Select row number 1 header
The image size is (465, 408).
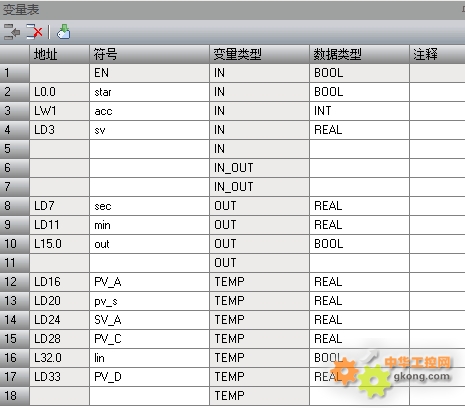pos(15,73)
